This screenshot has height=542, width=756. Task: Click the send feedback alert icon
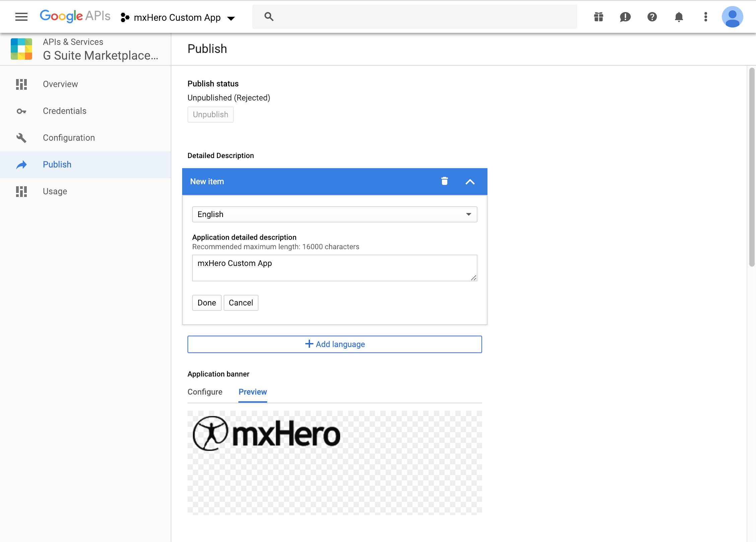point(625,17)
